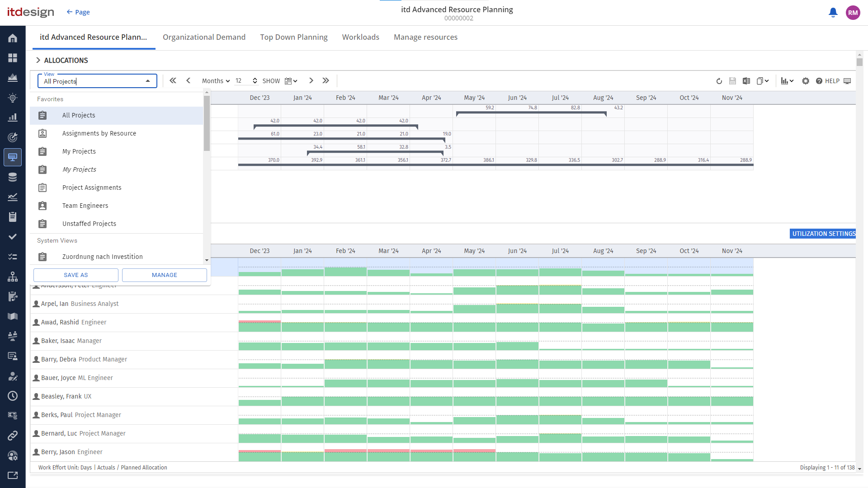
Task: Choose the All Projects view
Action: (117, 115)
